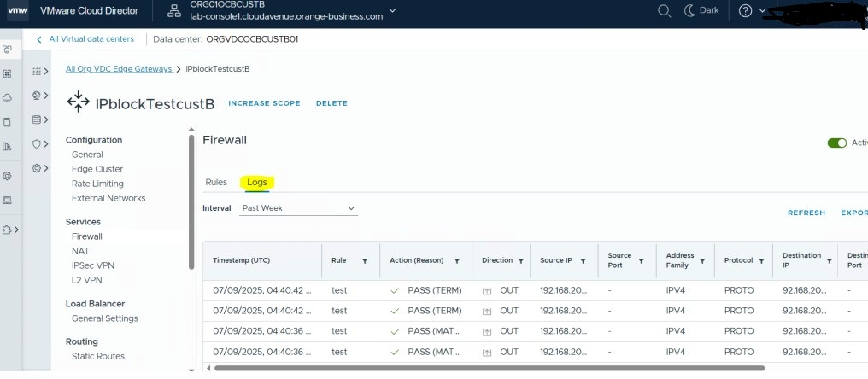The width and height of the screenshot is (868, 379).
Task: Click the Address Family filter icon
Action: pyautogui.click(x=701, y=261)
